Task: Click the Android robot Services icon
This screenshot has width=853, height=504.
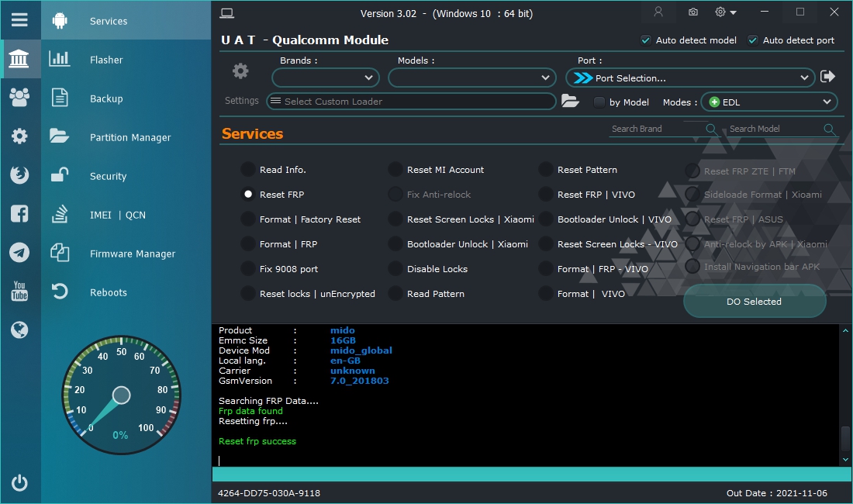Action: point(60,21)
